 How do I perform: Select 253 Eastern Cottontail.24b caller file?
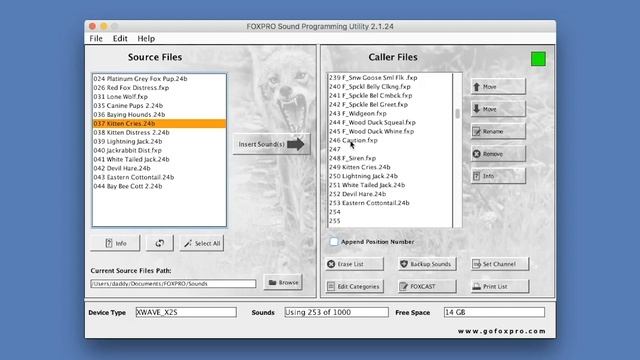[390, 203]
